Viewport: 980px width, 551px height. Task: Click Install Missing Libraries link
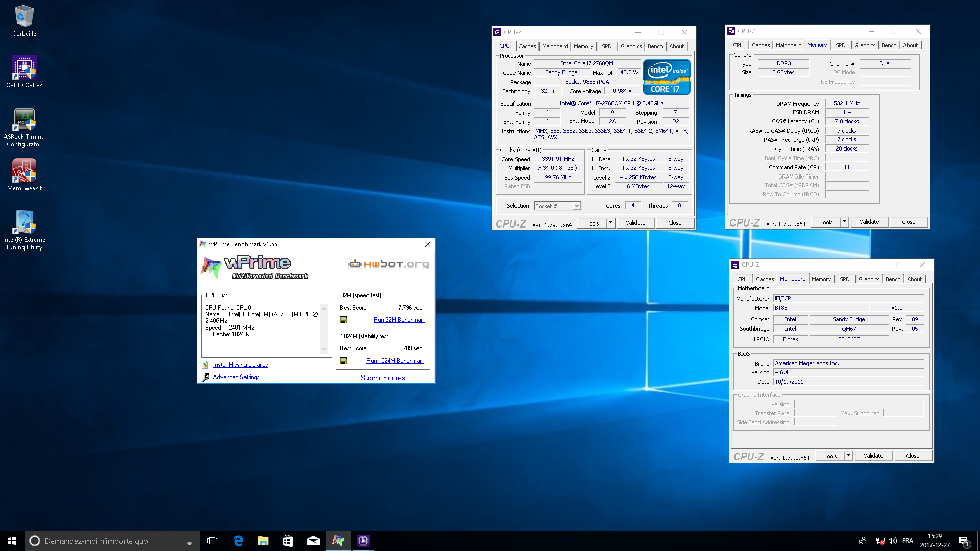[240, 365]
